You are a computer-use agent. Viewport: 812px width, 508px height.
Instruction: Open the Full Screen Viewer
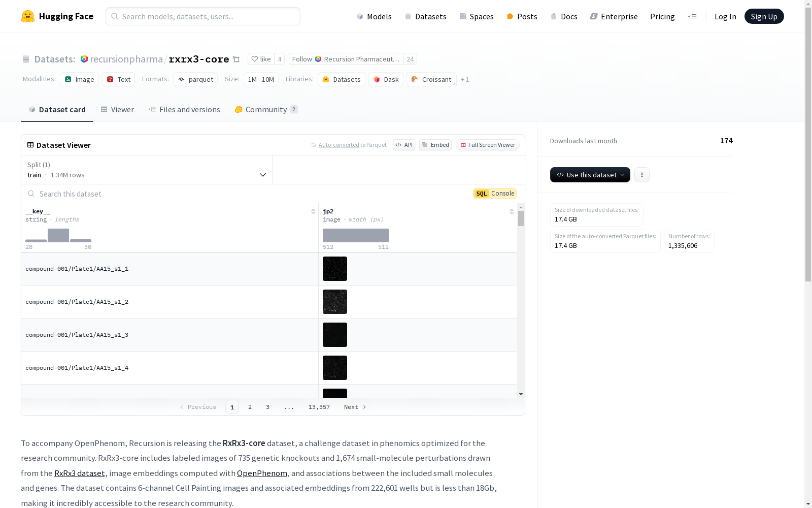(x=487, y=145)
